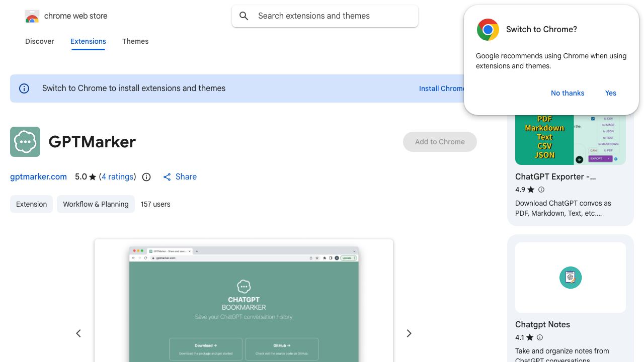Viewport: 644px width, 362px height.
Task: Click the info icon in blue banner
Action: 24,88
